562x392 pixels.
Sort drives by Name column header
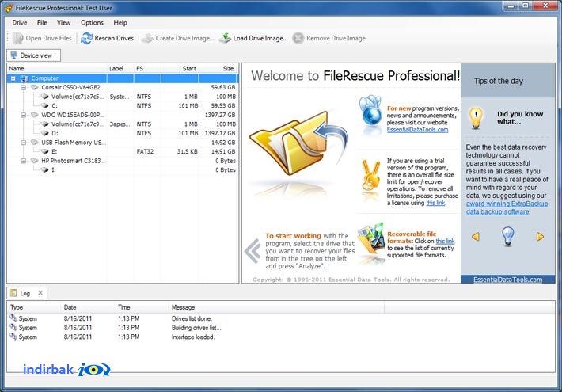pos(57,68)
